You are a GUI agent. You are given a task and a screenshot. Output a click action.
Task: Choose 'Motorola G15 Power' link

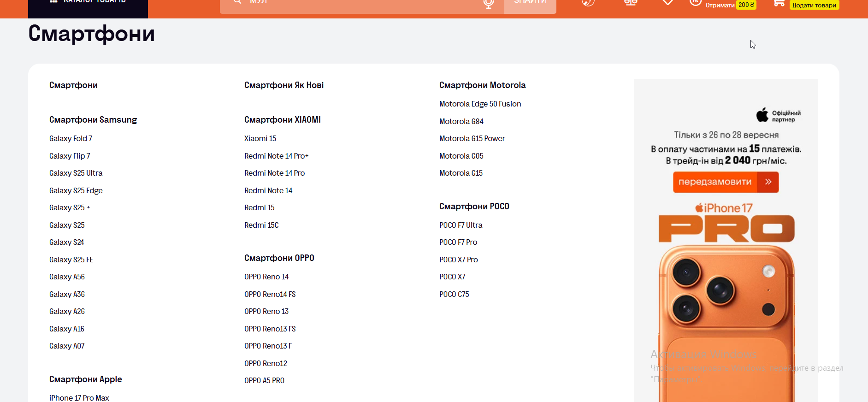pos(472,139)
